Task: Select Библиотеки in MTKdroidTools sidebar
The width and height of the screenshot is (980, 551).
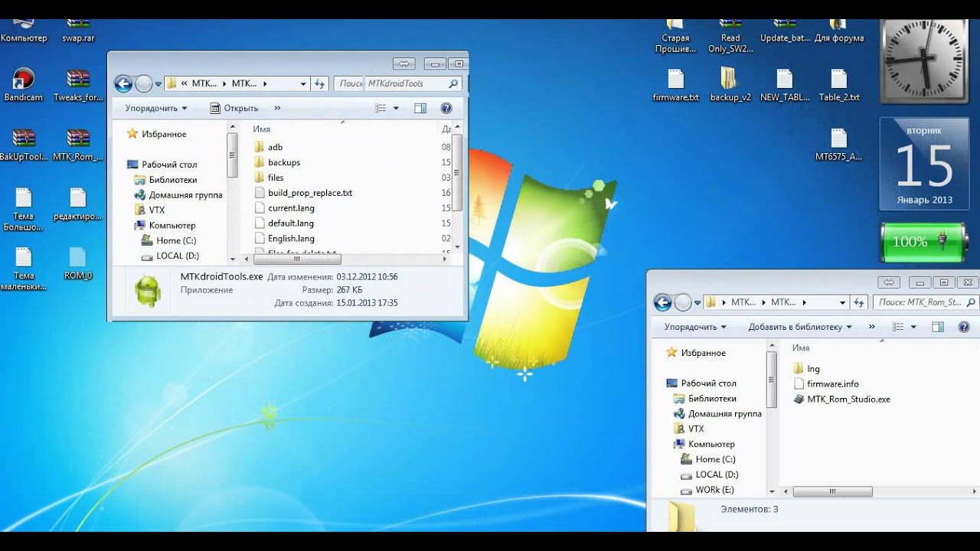Action: pyautogui.click(x=165, y=180)
